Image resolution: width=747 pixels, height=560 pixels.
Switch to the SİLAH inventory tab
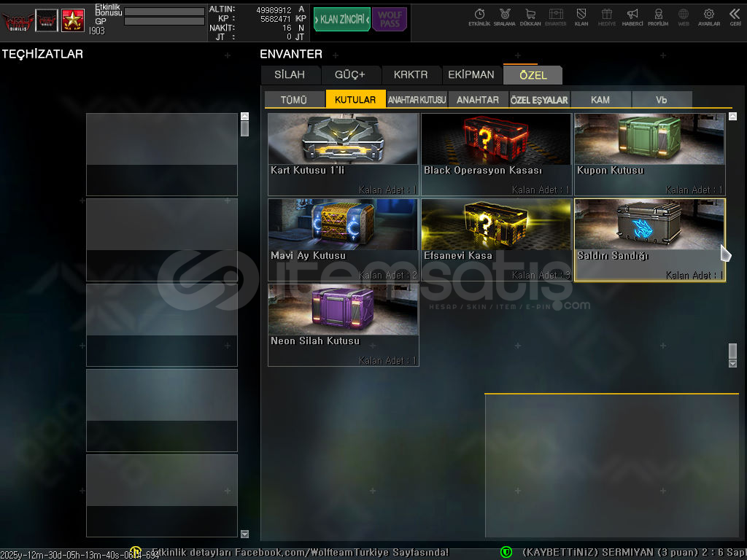(290, 75)
